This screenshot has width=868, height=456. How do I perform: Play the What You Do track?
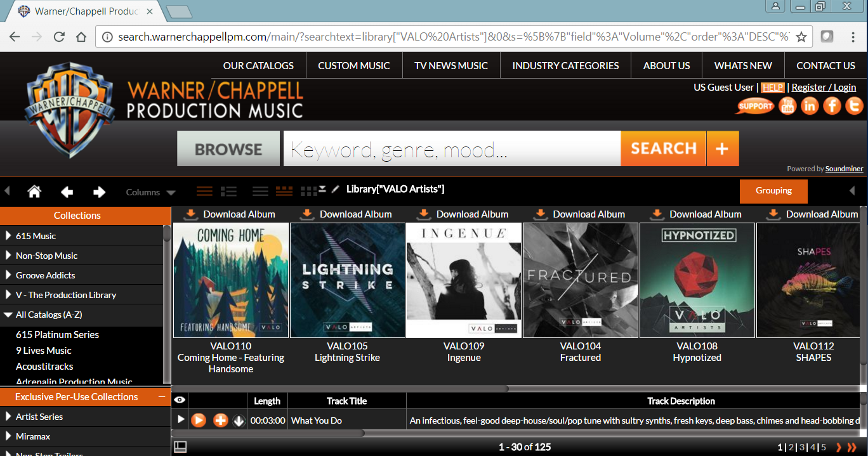(x=199, y=420)
